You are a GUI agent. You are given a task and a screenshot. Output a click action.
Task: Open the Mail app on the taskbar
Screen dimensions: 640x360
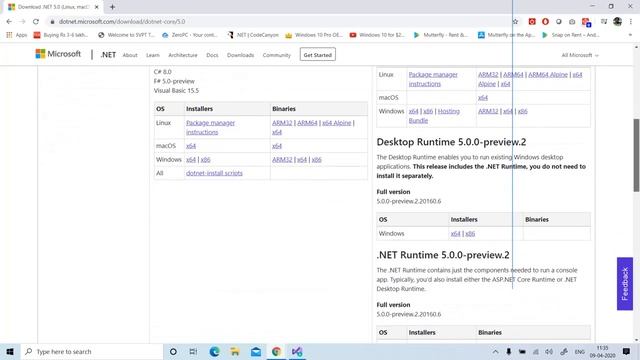pyautogui.click(x=256, y=351)
